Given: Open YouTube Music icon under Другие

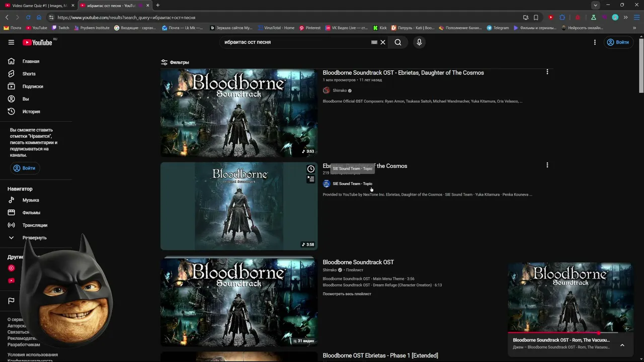Looking at the screenshot, I should (12, 268).
